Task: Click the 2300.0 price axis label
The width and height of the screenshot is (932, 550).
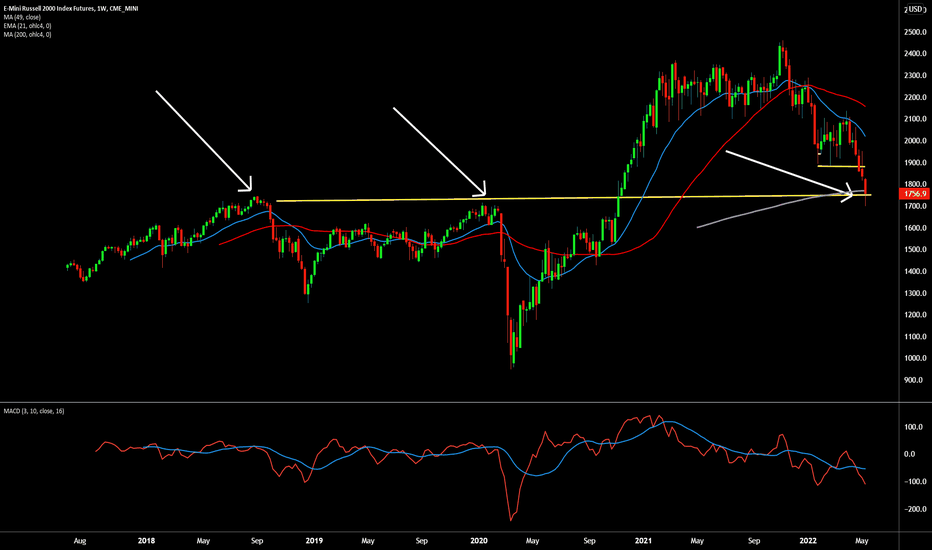Action: [x=915, y=76]
